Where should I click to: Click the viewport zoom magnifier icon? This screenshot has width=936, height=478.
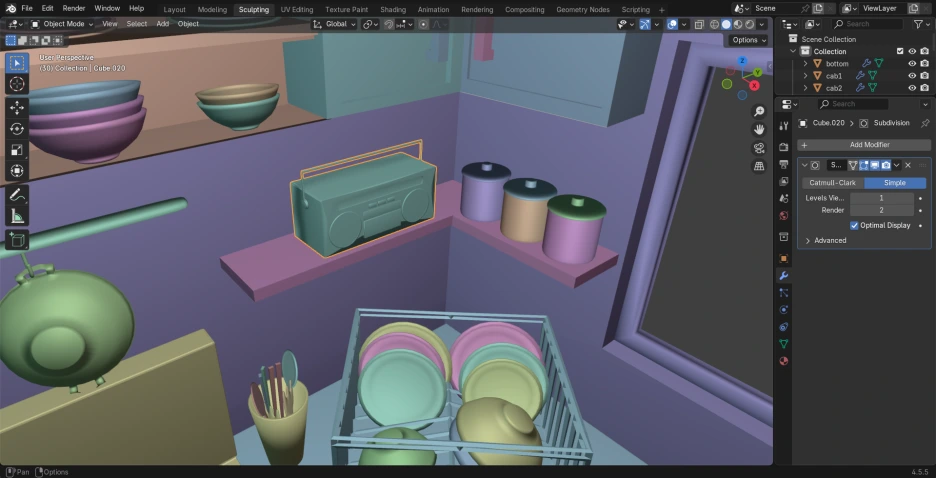pyautogui.click(x=759, y=112)
